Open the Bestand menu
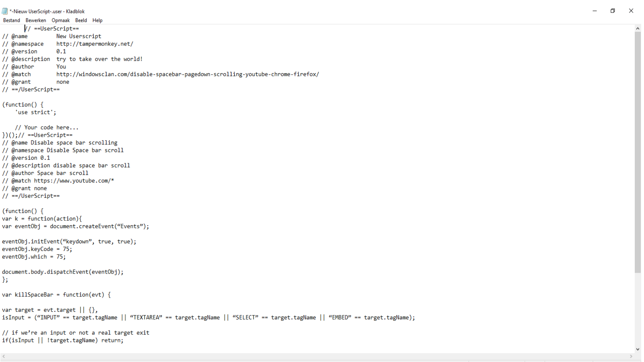 pos(11,20)
